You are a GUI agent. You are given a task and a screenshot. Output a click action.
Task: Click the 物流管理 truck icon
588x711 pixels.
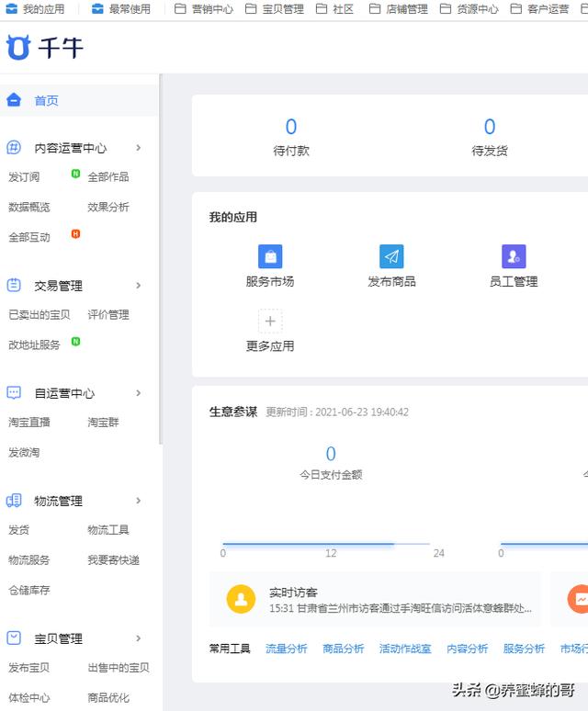(x=14, y=501)
